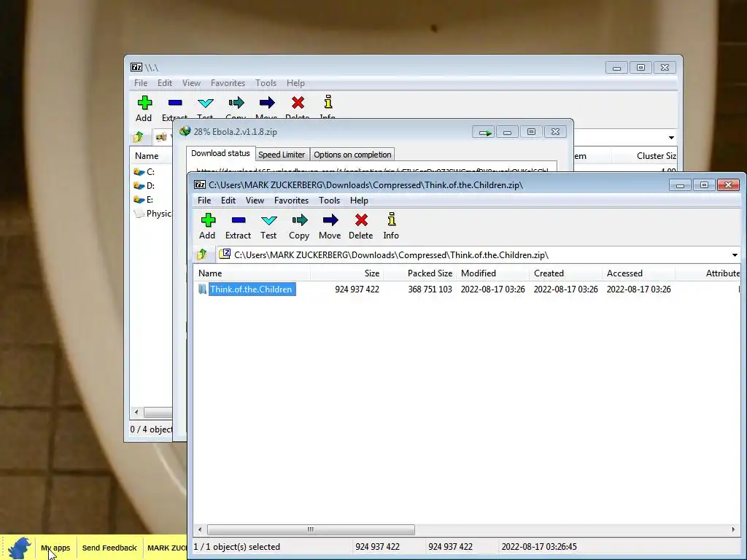Open drive D: in background 7-Zip window
This screenshot has width=747, height=560.
(144, 186)
